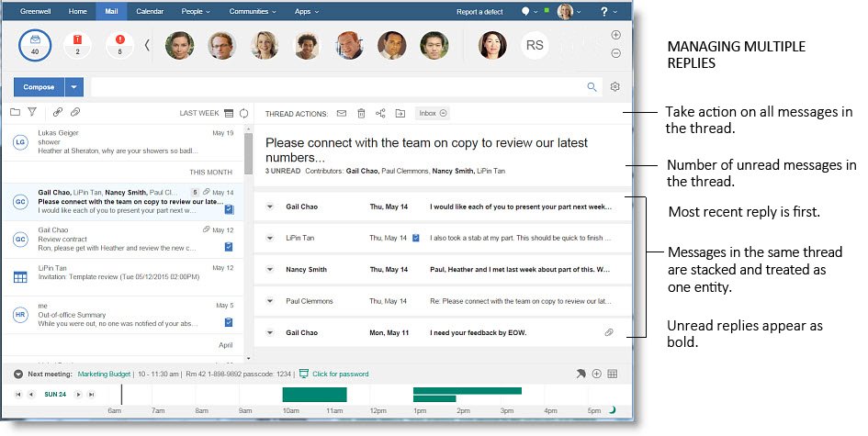Image resolution: width=868 pixels, height=436 pixels.
Task: Remove the Inbox tag from the thread
Action: point(443,114)
